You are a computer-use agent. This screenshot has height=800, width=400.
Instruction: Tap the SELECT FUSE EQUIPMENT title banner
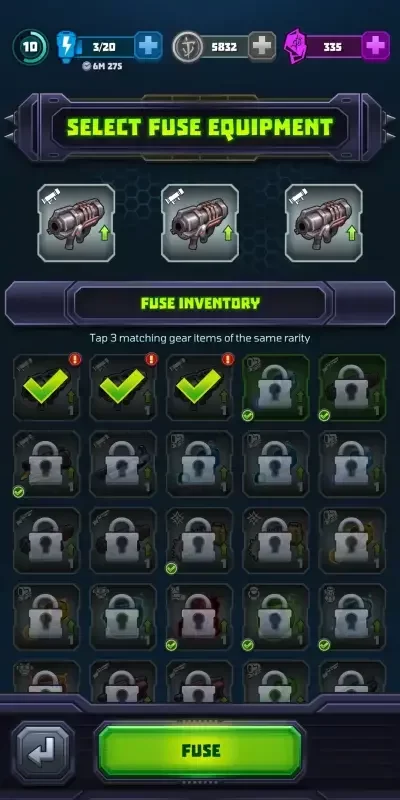tap(200, 127)
